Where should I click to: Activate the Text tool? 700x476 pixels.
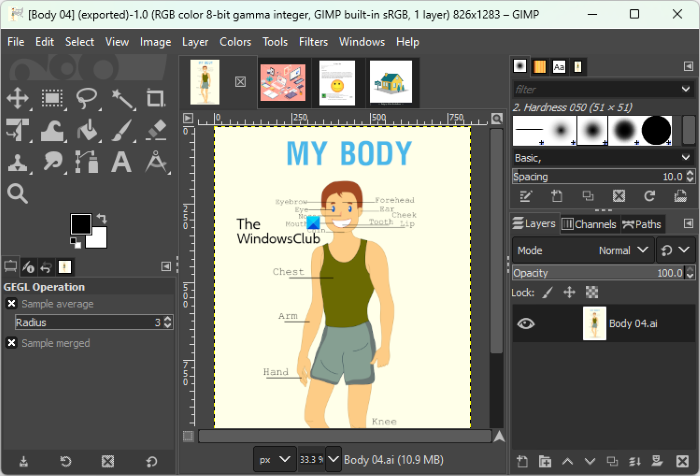click(122, 162)
